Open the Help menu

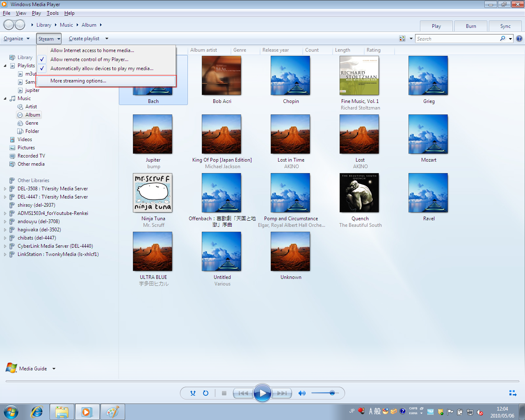point(69,13)
